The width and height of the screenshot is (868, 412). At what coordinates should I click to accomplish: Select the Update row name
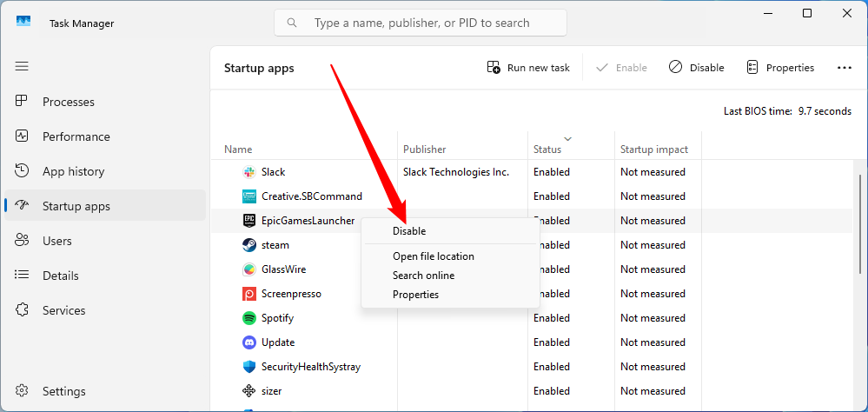[278, 342]
